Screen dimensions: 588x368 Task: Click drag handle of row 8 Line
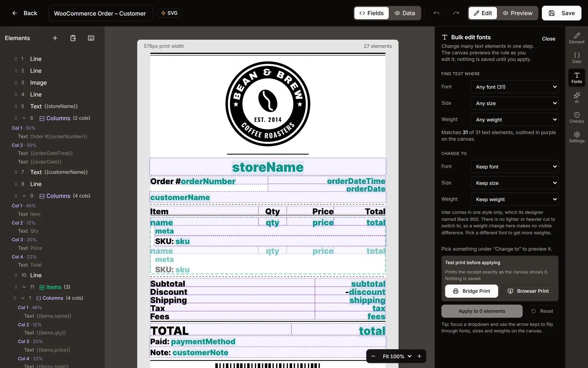16,184
